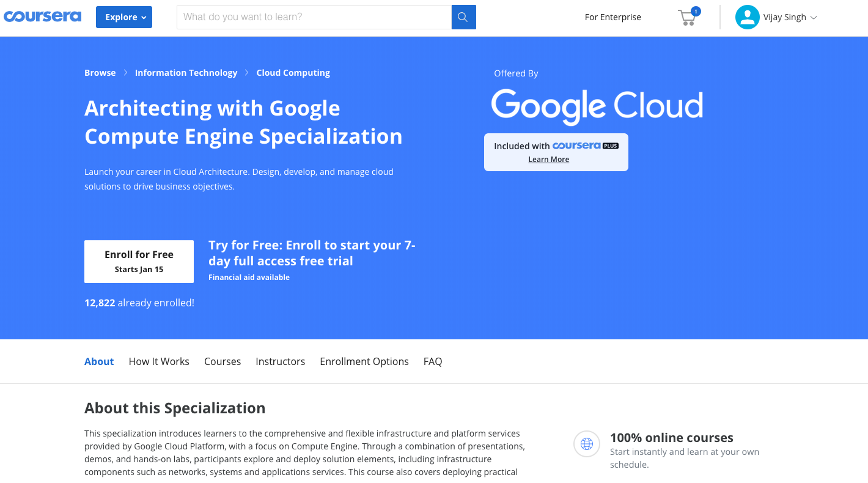Click the globe online courses icon

pos(587,444)
